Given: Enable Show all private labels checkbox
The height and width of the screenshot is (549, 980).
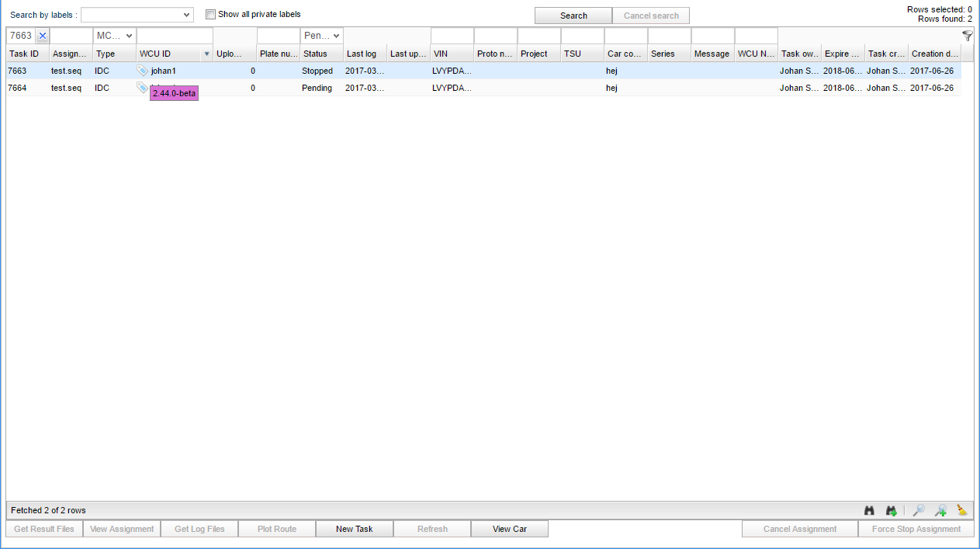Looking at the screenshot, I should [x=210, y=14].
